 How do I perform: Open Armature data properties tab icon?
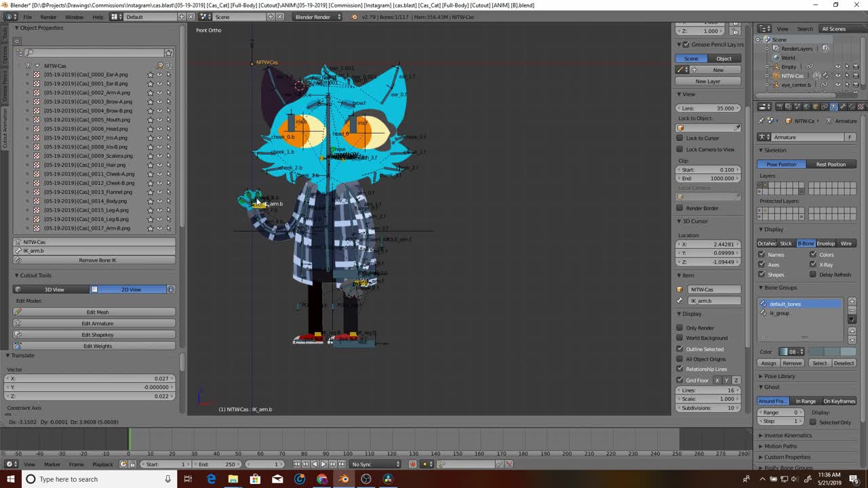(x=833, y=106)
